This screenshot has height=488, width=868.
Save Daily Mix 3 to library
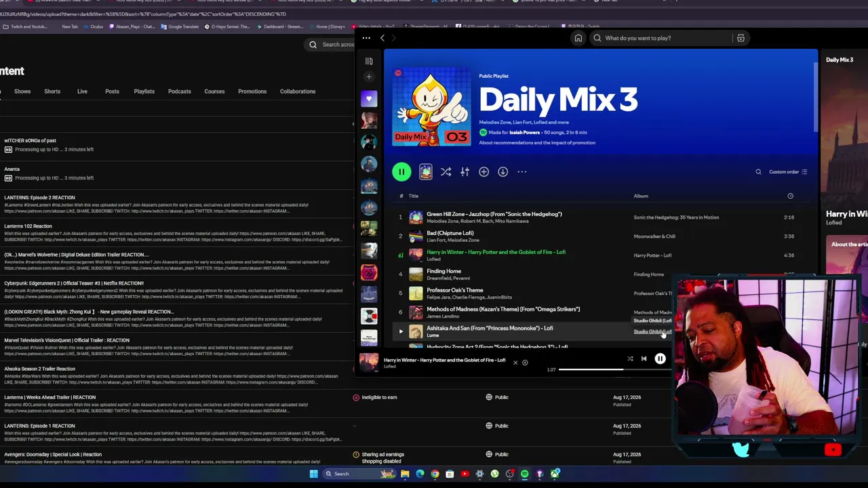[484, 172]
